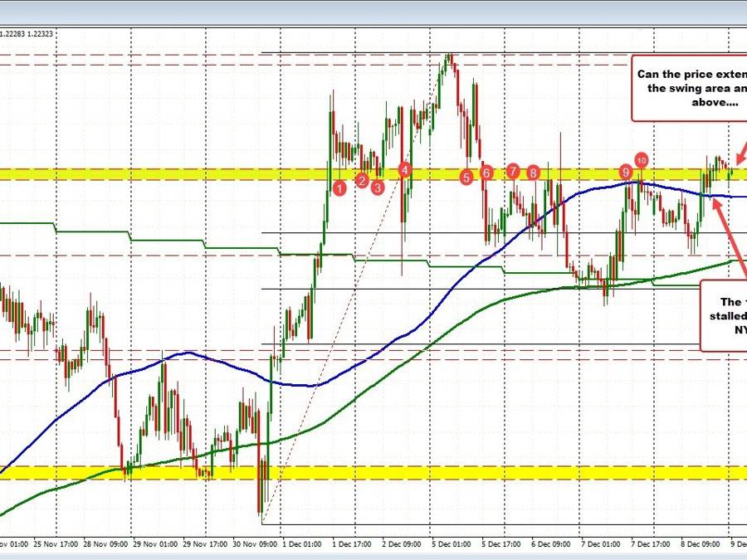Click red circle marker number 1
Image resolution: width=747 pixels, height=560 pixels.
pyautogui.click(x=339, y=188)
